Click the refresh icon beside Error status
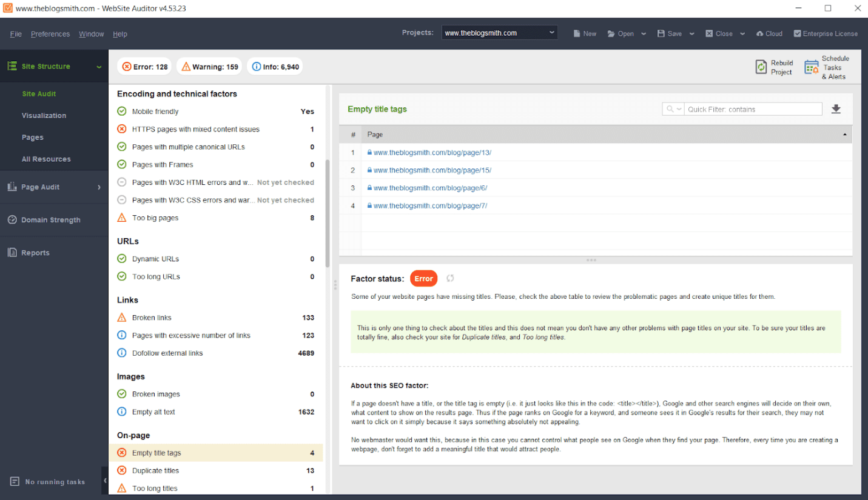The image size is (868, 500). 450,278
